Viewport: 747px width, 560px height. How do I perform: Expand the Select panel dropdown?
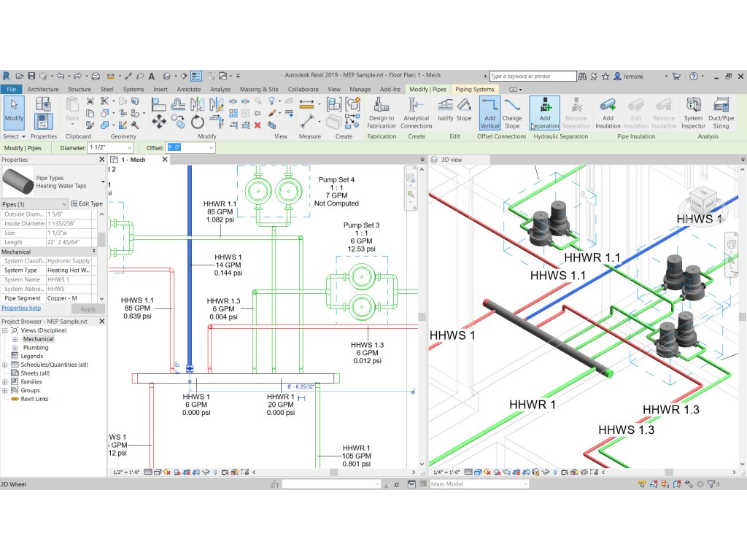[x=14, y=136]
